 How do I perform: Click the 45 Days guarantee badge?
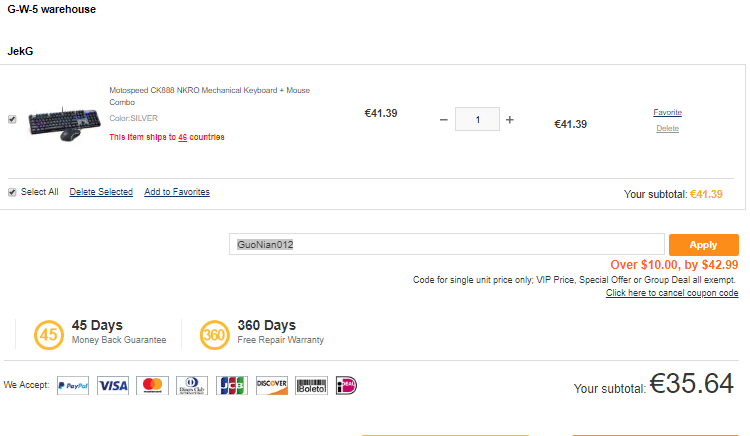(49, 335)
